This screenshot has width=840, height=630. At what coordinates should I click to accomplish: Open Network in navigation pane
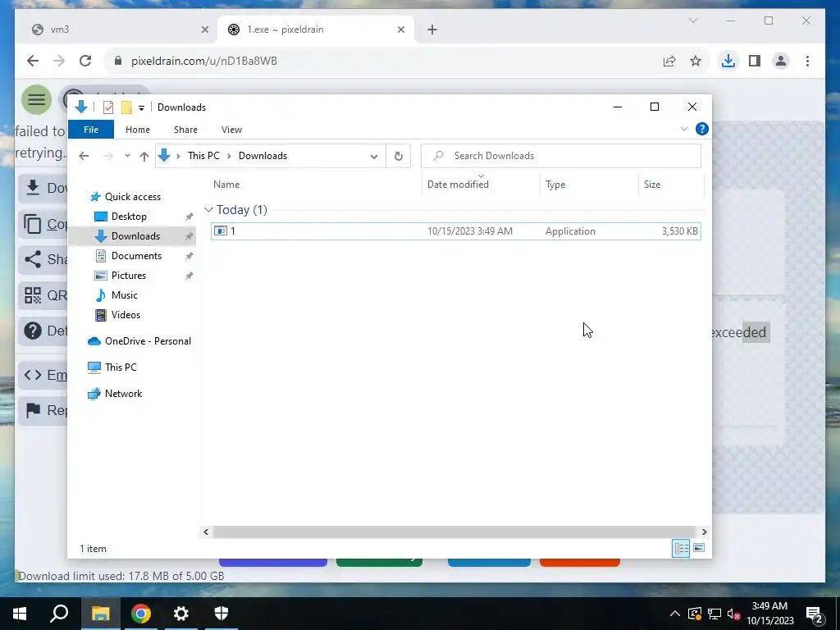[123, 394]
